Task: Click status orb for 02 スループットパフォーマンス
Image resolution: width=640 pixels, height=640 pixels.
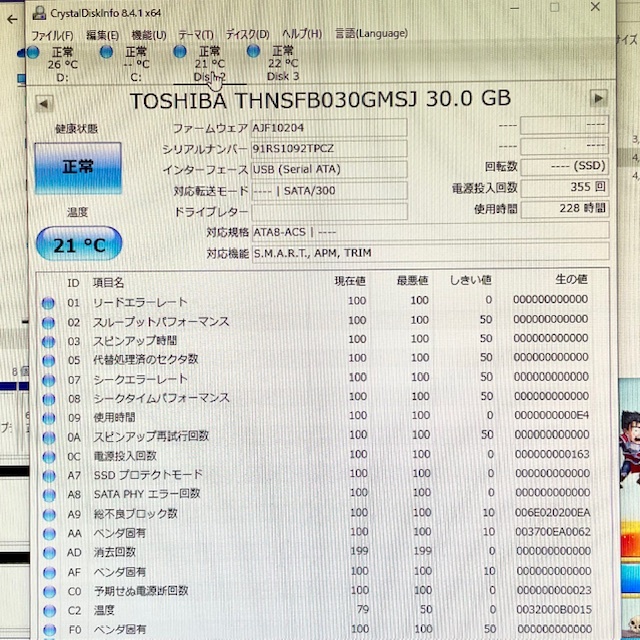Action: 48,322
